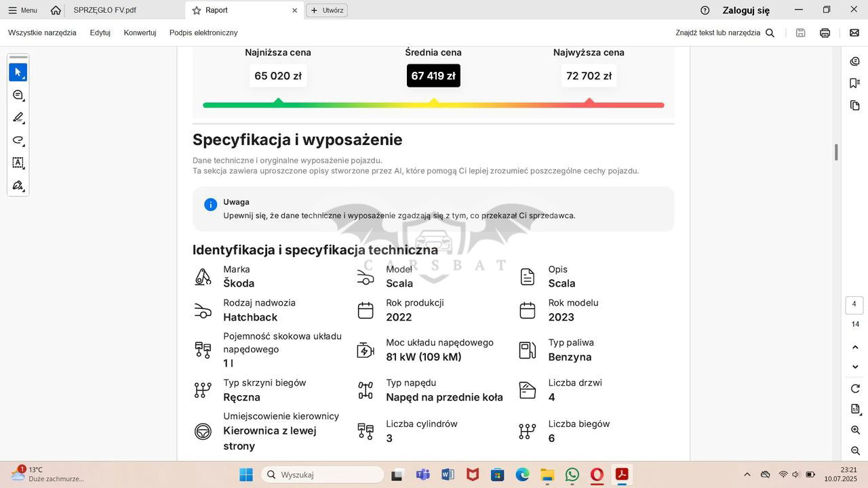Open the Konwertuj menu item

click(x=140, y=33)
